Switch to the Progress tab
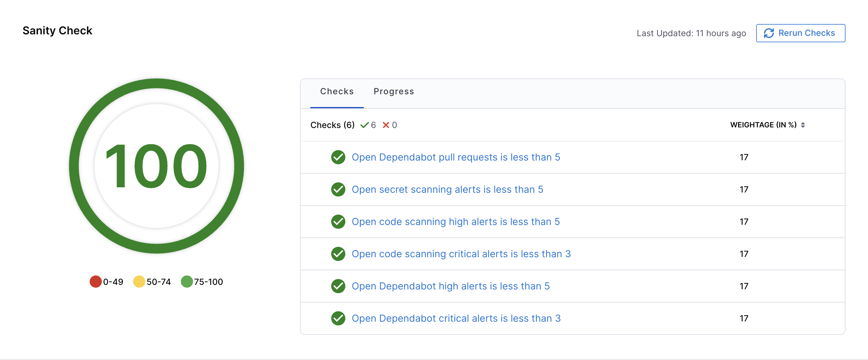This screenshot has height=360, width=868. [394, 91]
